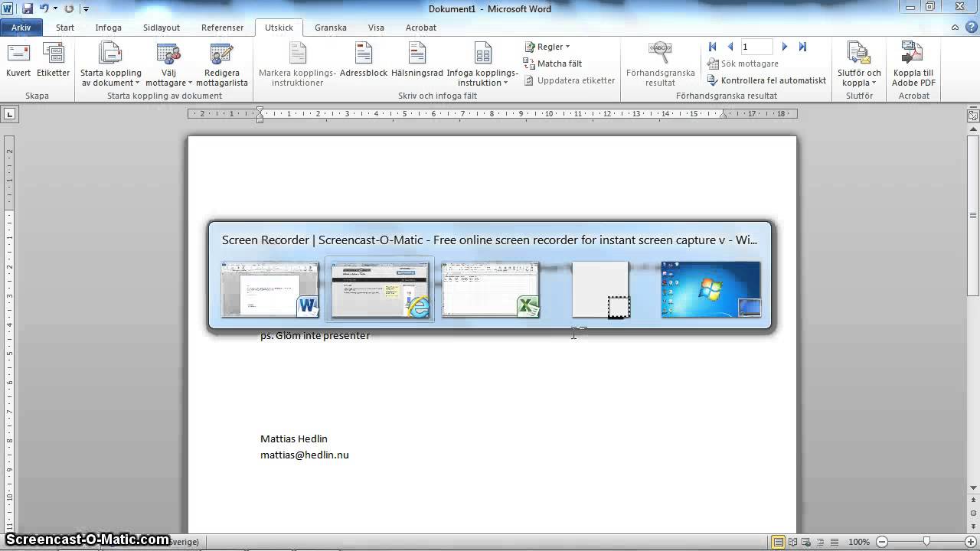Click the Mattias Hedlin name line
This screenshot has height=551, width=980.
tap(294, 439)
